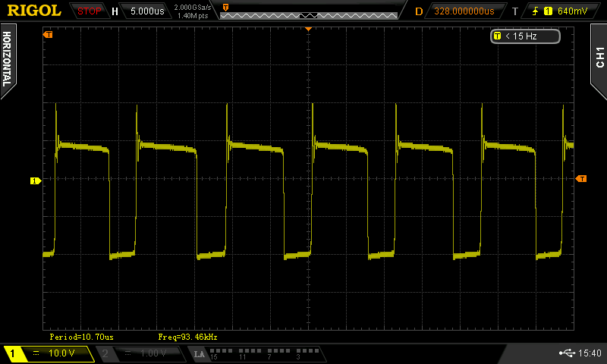Click the Period measurement readout
Viewport: 607px width, 364px height.
coord(82,336)
